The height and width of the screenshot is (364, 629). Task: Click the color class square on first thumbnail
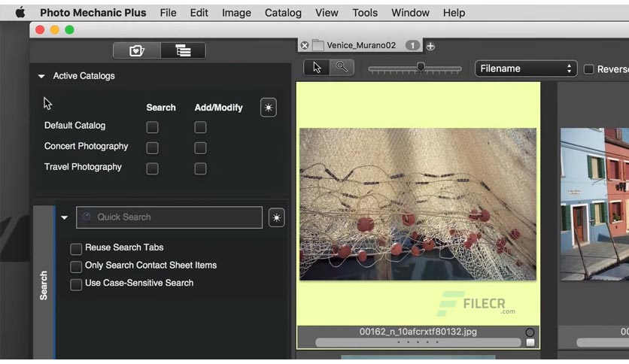[530, 342]
